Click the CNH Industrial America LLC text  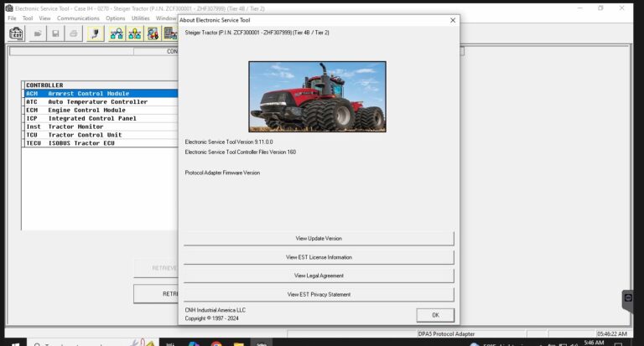215,310
